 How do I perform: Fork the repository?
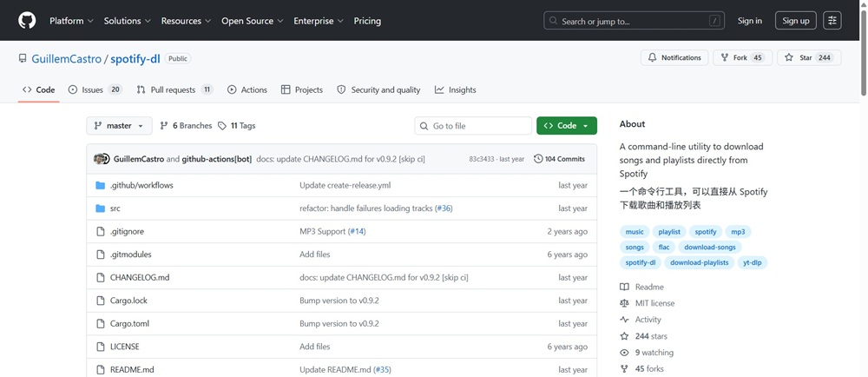click(x=742, y=57)
